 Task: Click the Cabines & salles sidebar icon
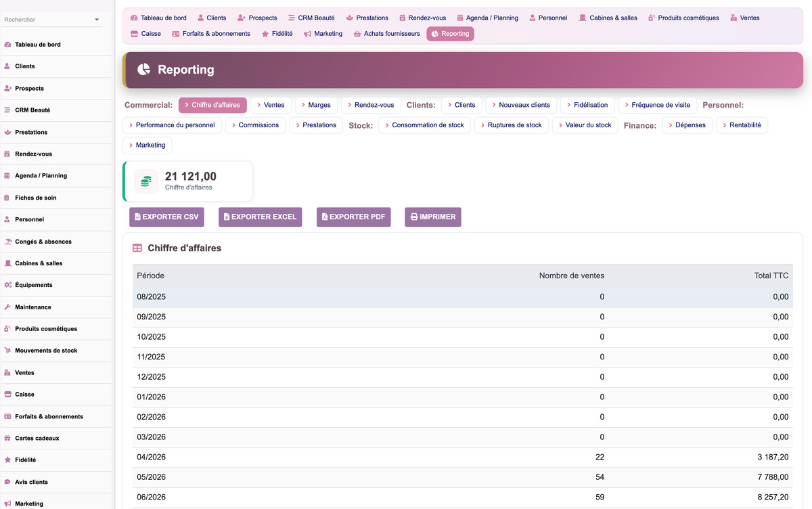click(7, 263)
